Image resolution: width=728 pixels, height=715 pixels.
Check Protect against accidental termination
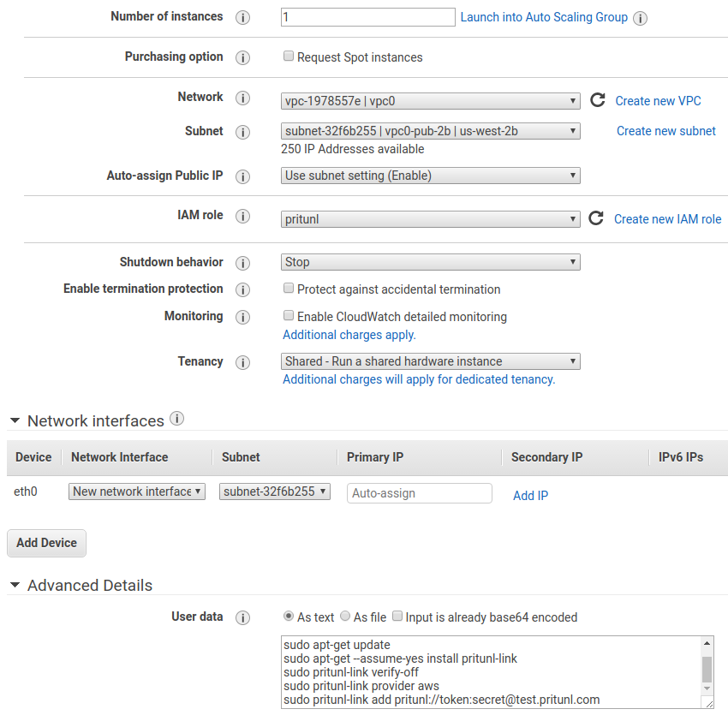pos(289,289)
